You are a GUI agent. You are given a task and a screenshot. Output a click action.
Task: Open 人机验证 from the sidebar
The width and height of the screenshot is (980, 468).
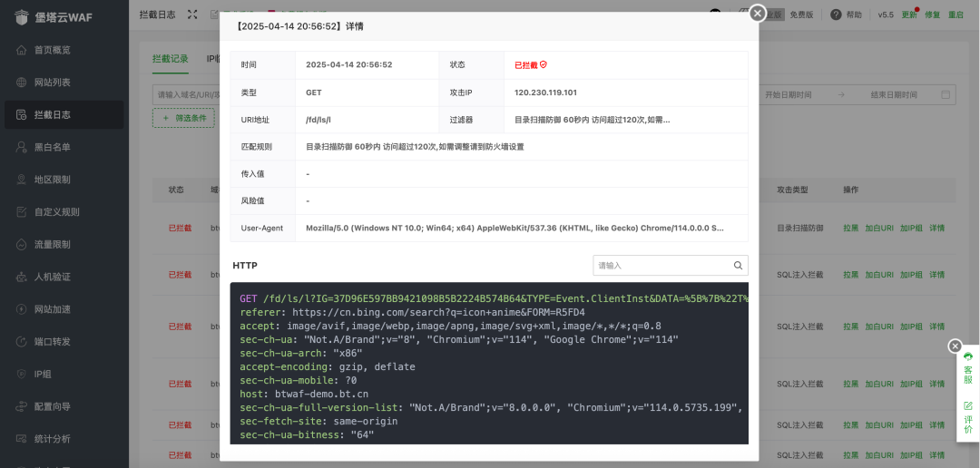click(52, 277)
